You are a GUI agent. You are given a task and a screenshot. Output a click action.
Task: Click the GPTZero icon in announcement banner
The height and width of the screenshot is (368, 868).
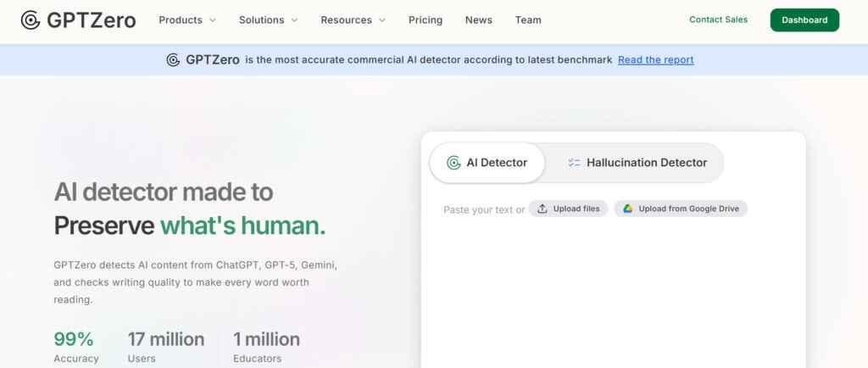coord(173,60)
